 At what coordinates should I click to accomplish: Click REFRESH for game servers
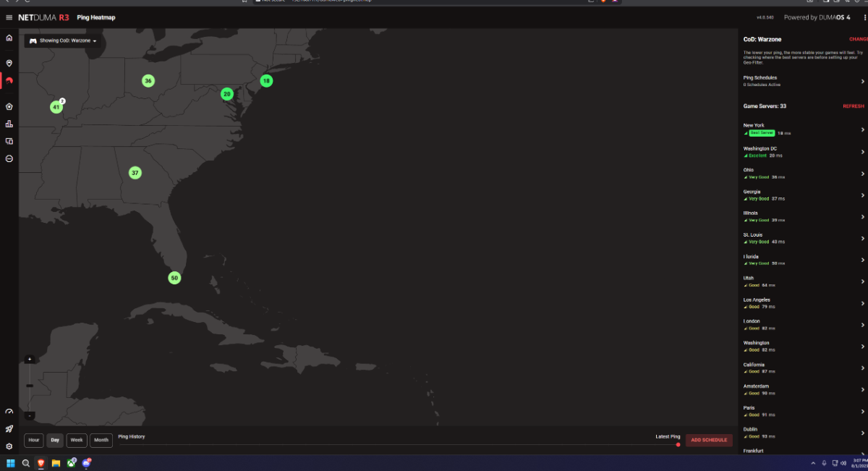pos(854,106)
